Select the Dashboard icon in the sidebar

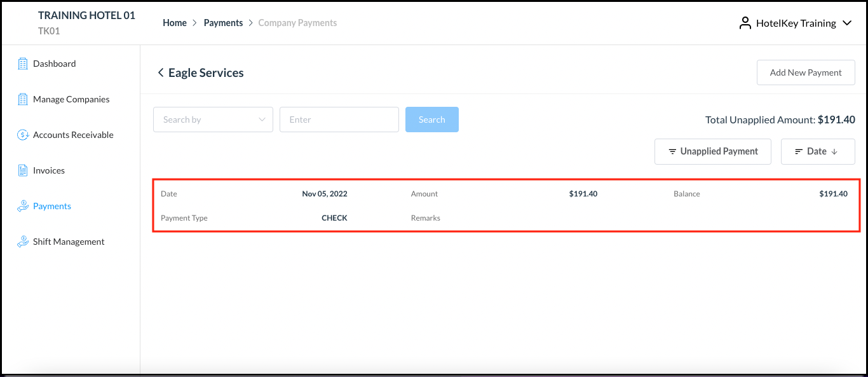23,63
